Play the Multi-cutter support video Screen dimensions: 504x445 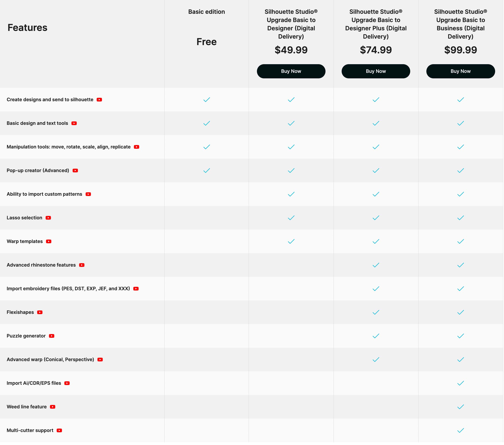pos(60,431)
